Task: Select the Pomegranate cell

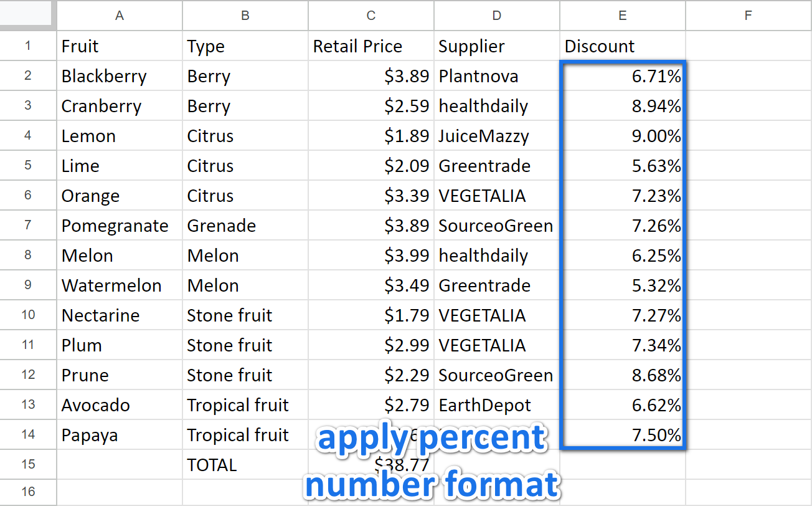Action: (120, 226)
